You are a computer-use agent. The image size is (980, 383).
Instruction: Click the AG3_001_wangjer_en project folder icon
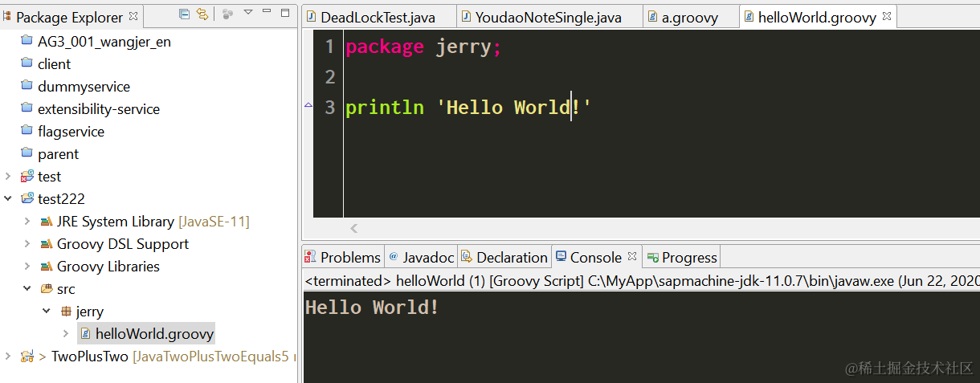point(27,41)
